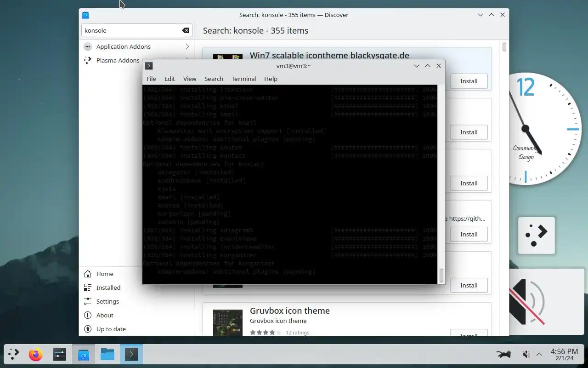Image resolution: width=588 pixels, height=368 pixels.
Task: Select Plasma Addons in Discover sidebar
Action: tap(118, 60)
